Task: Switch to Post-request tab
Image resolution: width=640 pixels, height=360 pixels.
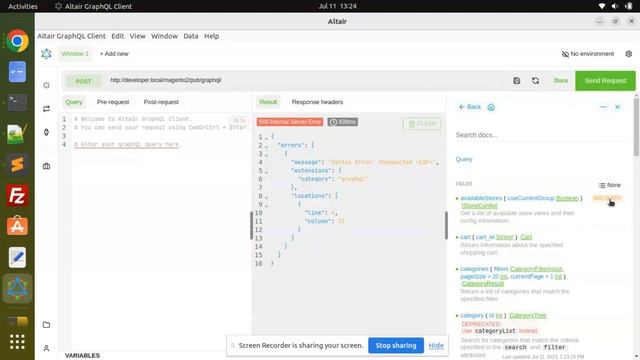Action: click(161, 102)
